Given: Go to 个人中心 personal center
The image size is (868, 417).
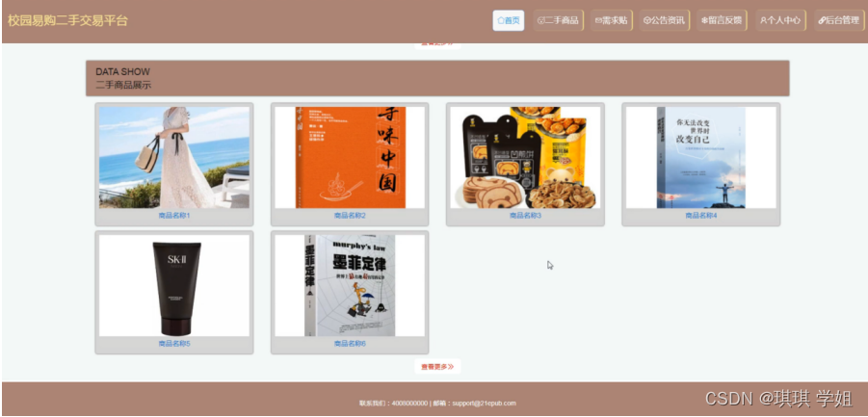Looking at the screenshot, I should (x=780, y=20).
